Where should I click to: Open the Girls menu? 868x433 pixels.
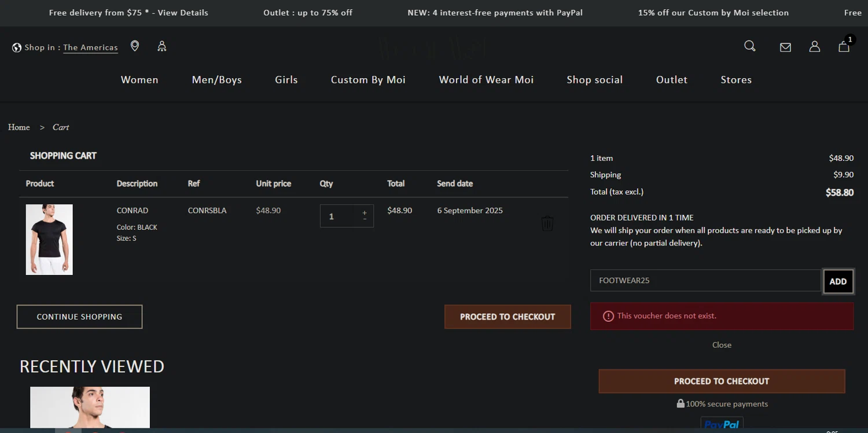tap(286, 80)
